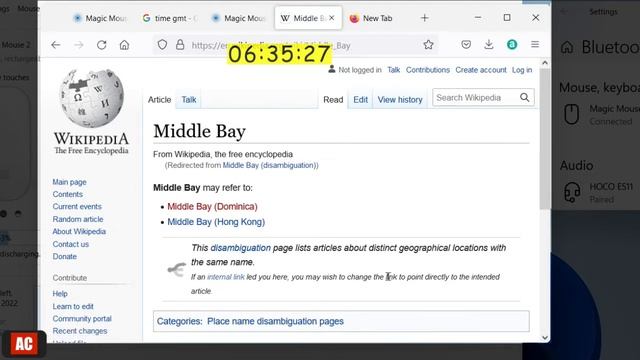This screenshot has width=640, height=360.
Task: Follow the disambiguation link in the notice
Action: tap(240, 248)
